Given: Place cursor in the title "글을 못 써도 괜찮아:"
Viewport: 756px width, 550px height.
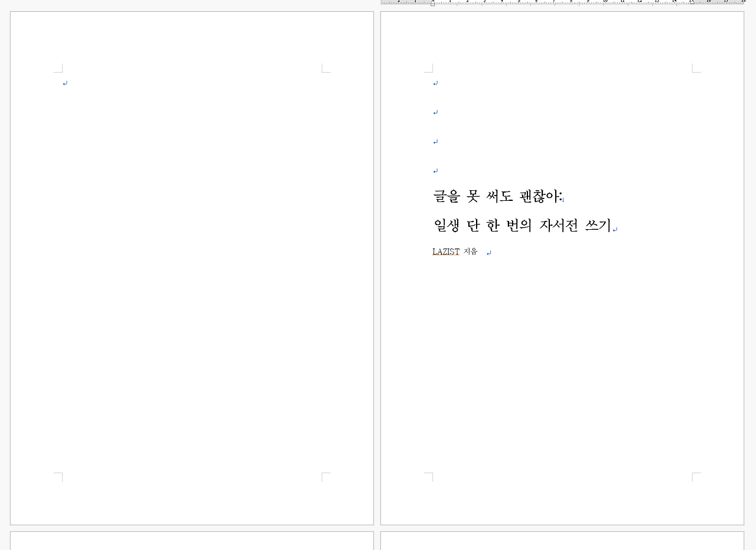Looking at the screenshot, I should pos(496,196).
